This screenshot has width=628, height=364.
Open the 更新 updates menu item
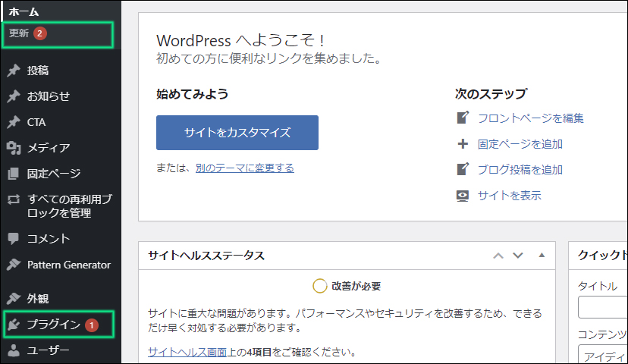(x=19, y=33)
